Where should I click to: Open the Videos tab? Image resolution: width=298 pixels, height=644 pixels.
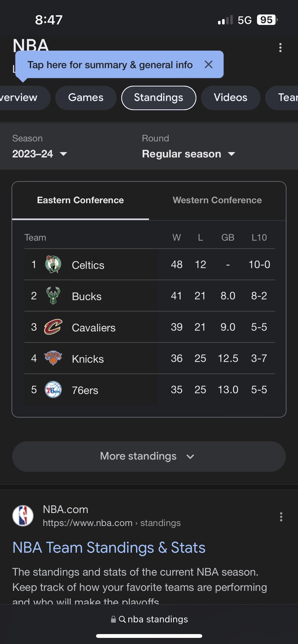pyautogui.click(x=231, y=98)
